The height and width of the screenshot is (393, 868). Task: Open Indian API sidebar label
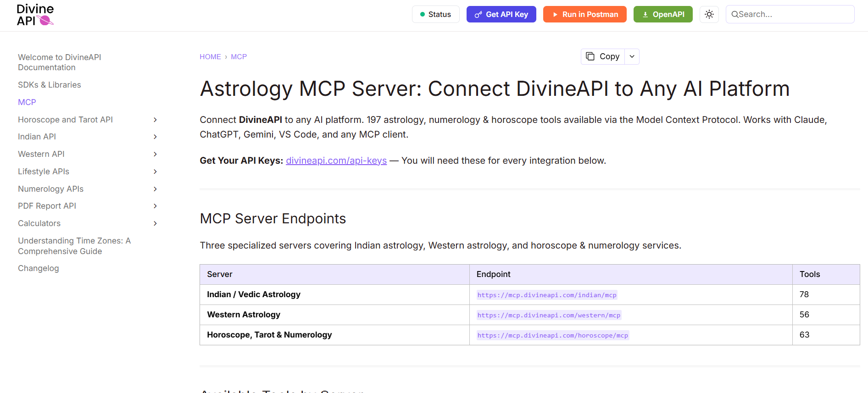coord(37,137)
